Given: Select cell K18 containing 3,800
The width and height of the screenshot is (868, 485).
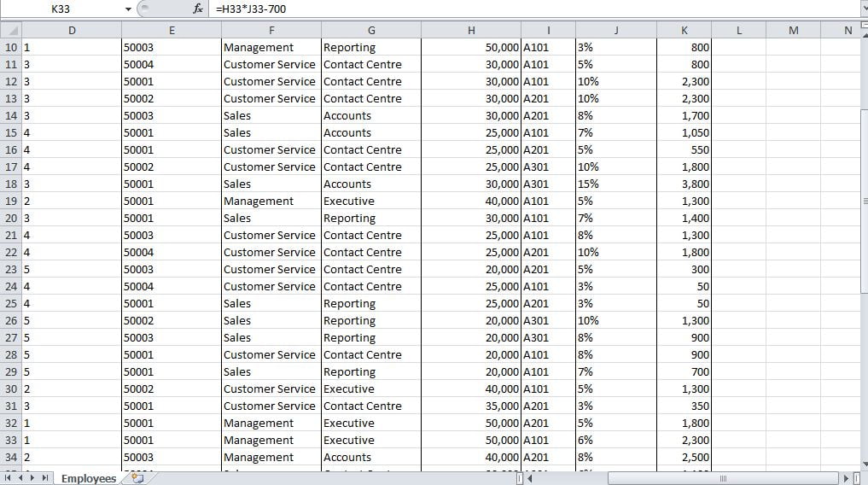Looking at the screenshot, I should point(684,184).
